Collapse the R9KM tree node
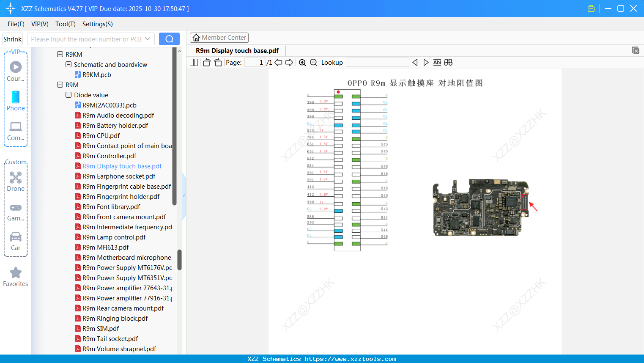Image resolution: width=644 pixels, height=363 pixels. (60, 54)
